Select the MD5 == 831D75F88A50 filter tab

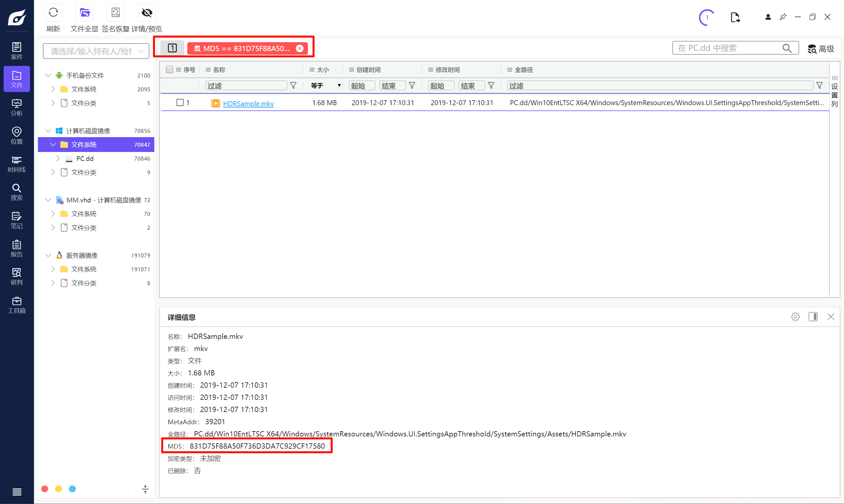pyautogui.click(x=247, y=48)
